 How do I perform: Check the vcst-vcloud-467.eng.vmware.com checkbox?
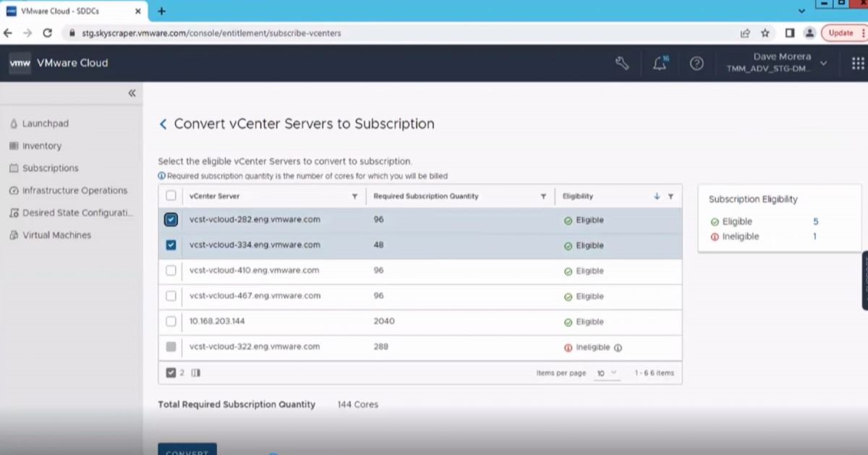pos(171,296)
